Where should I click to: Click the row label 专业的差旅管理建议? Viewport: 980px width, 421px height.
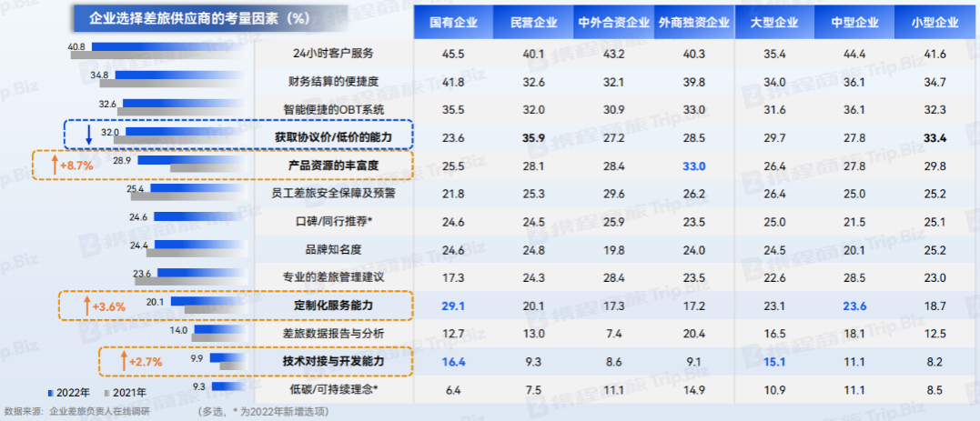tap(333, 277)
